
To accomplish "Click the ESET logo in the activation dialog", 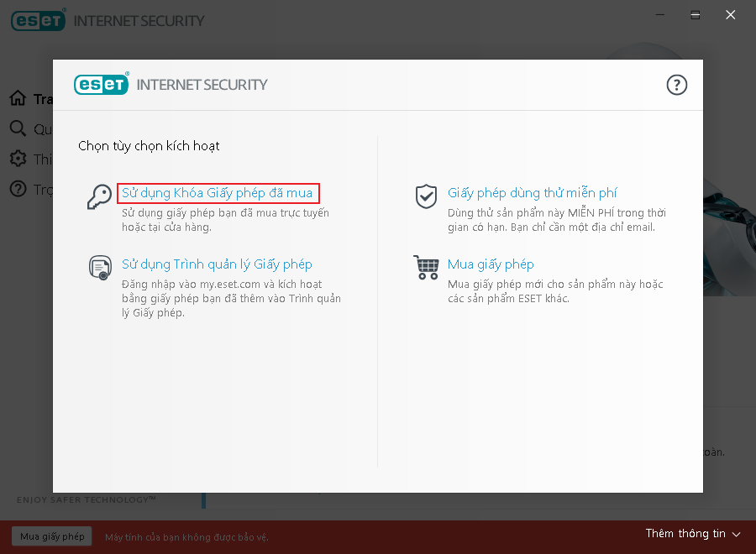I will 102,84.
